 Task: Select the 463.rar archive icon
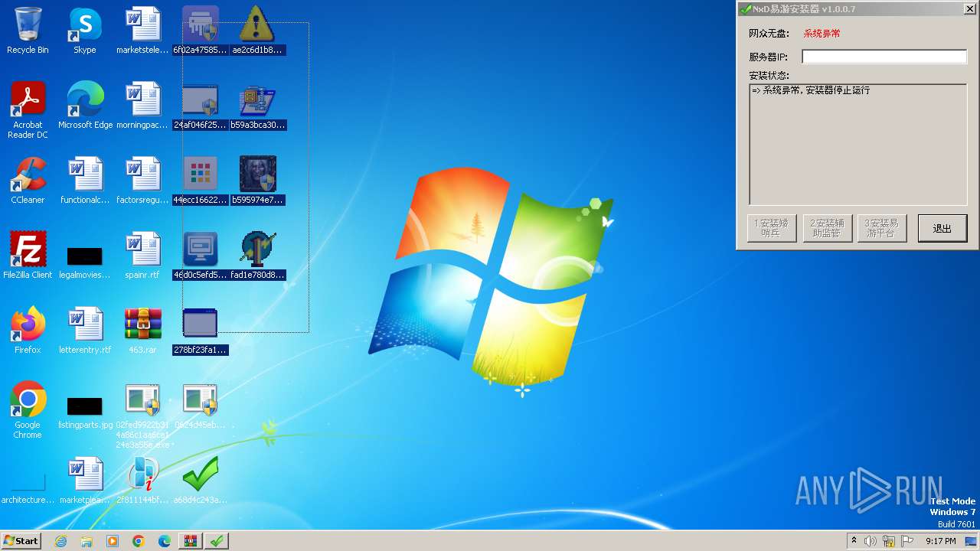click(x=142, y=331)
